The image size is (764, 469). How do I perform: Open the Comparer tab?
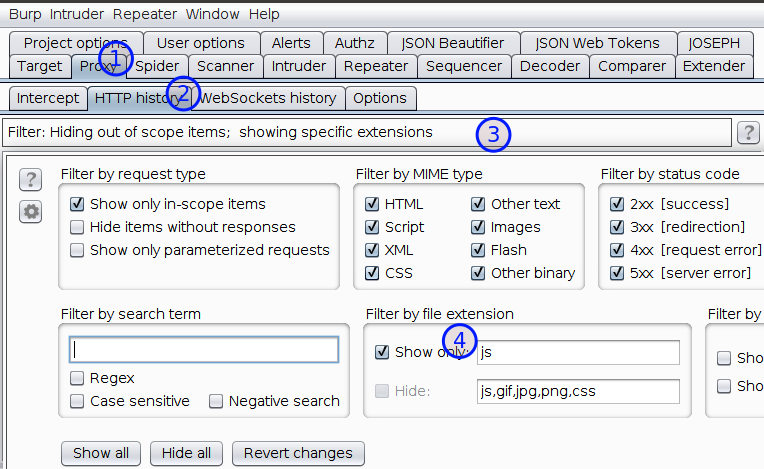click(632, 66)
